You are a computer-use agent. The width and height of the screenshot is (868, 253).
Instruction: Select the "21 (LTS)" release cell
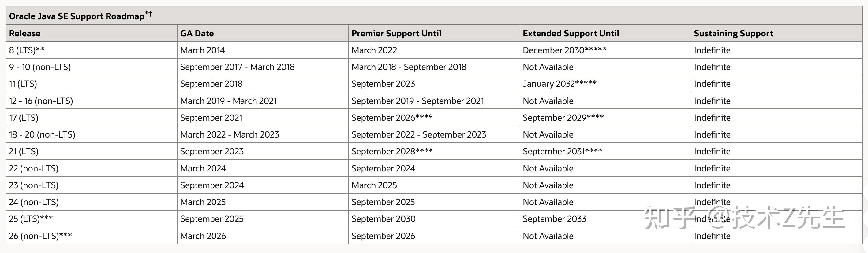click(x=24, y=151)
